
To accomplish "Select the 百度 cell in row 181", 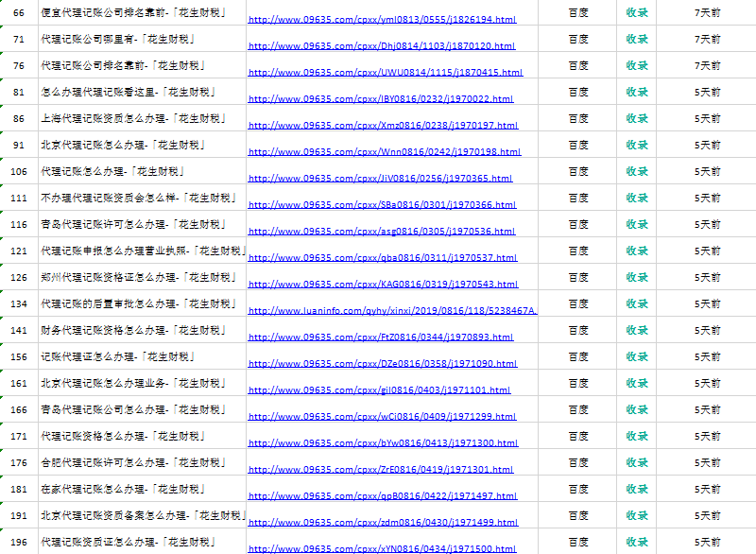I will pos(577,490).
